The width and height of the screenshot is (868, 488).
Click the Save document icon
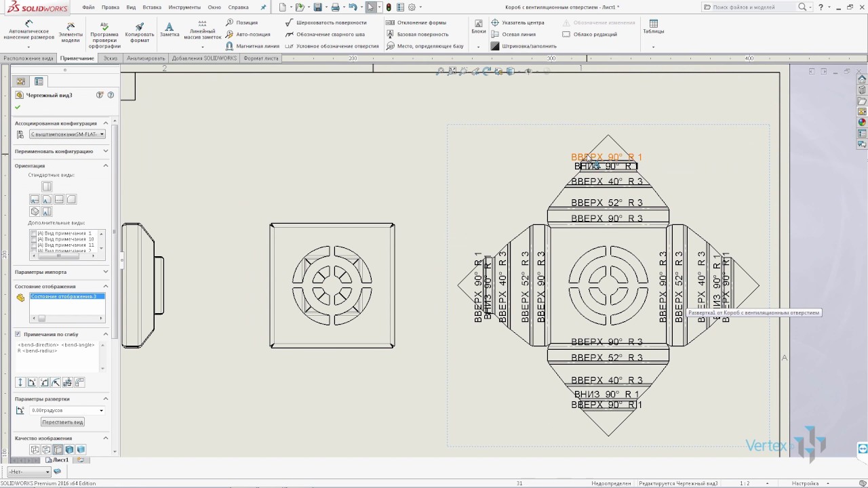(x=317, y=7)
